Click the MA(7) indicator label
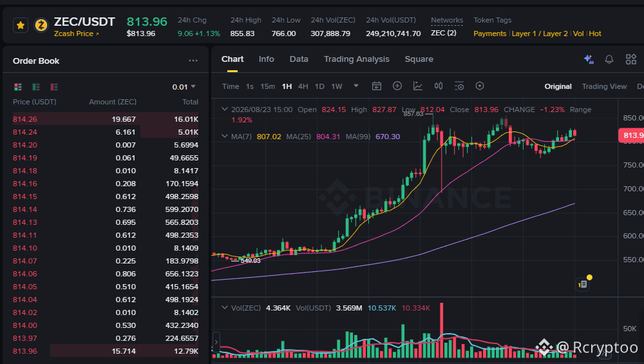The image size is (644, 364). [241, 137]
